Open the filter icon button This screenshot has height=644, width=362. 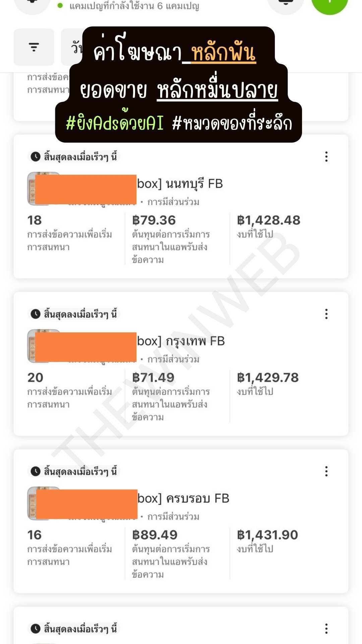pos(34,47)
